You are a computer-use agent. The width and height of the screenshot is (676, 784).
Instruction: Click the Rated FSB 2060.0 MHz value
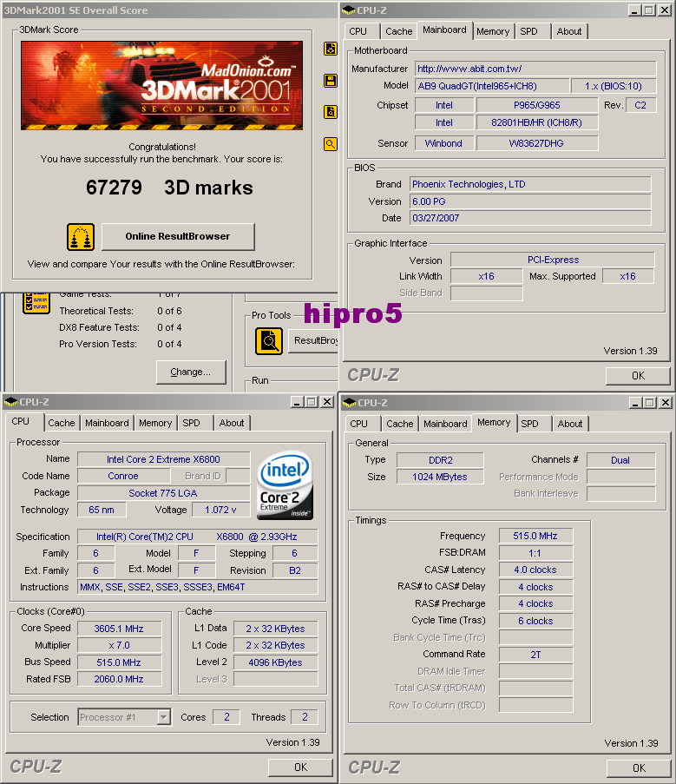(119, 679)
